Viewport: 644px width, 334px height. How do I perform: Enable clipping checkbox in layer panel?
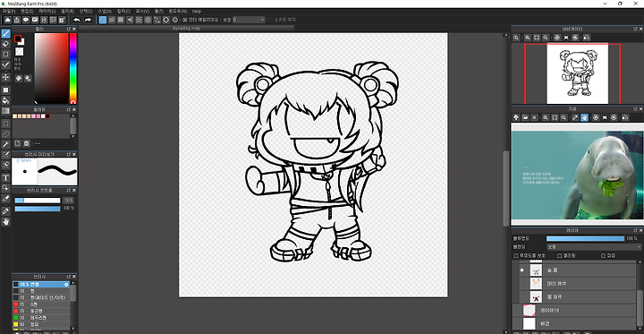click(x=560, y=256)
